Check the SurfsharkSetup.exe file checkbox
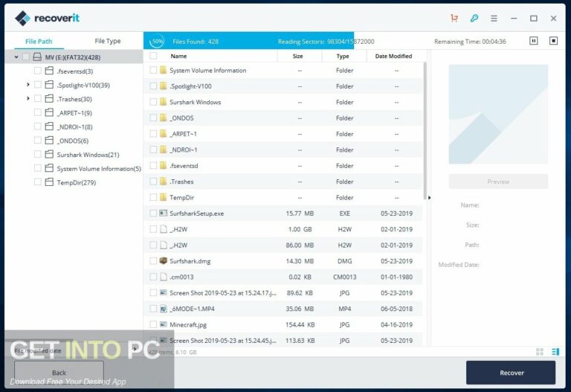 click(153, 213)
